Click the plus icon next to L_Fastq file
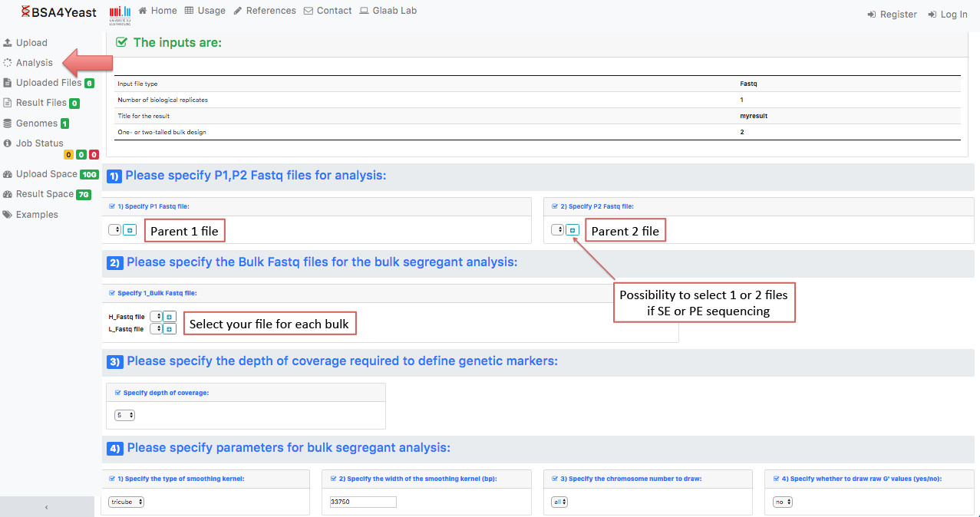 170,328
